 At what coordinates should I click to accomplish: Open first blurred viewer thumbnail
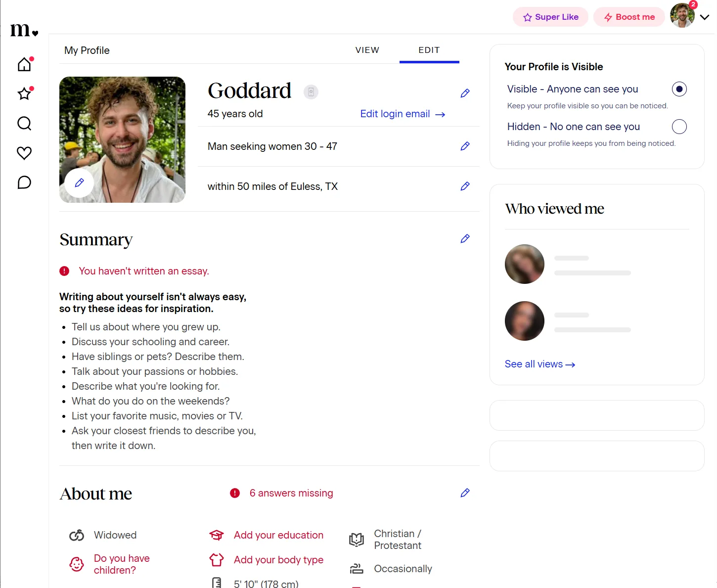click(x=525, y=264)
